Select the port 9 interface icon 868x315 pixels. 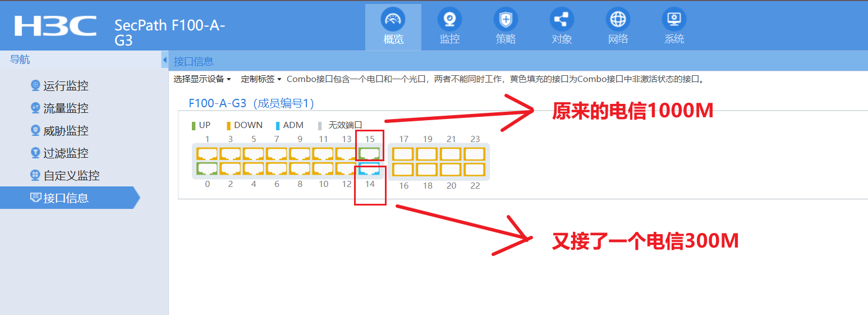click(x=300, y=154)
